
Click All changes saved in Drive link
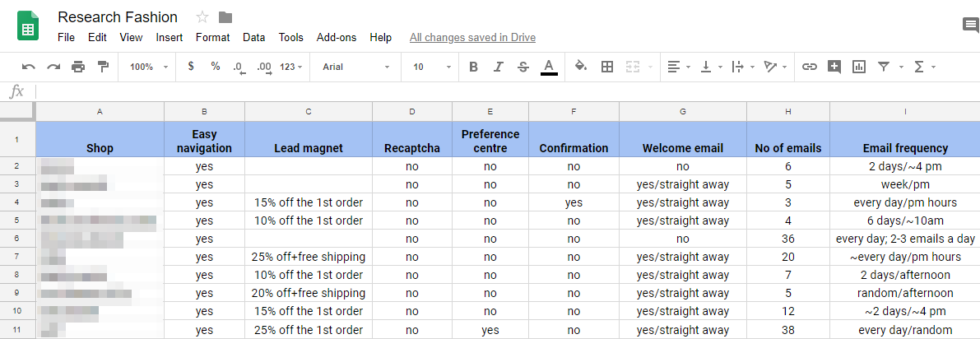pyautogui.click(x=472, y=38)
